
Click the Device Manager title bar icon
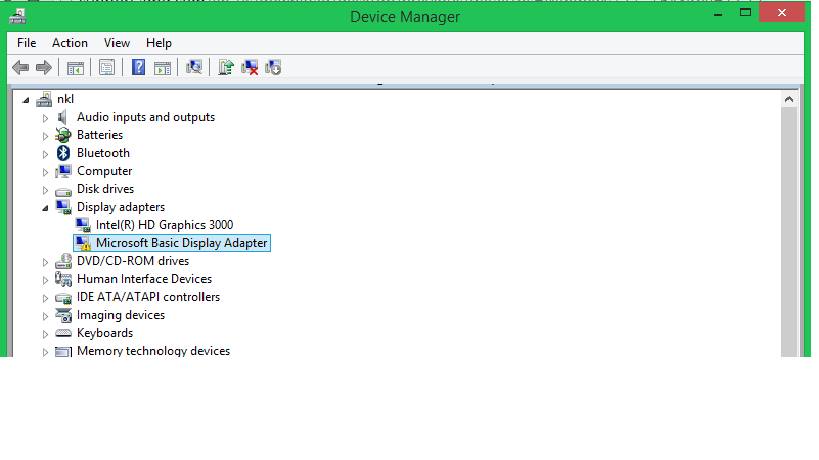tap(17, 16)
